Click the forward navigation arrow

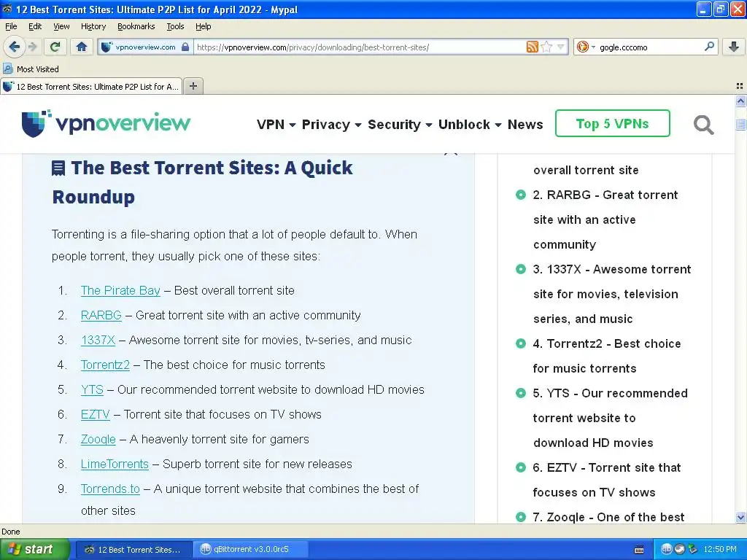click(x=32, y=47)
